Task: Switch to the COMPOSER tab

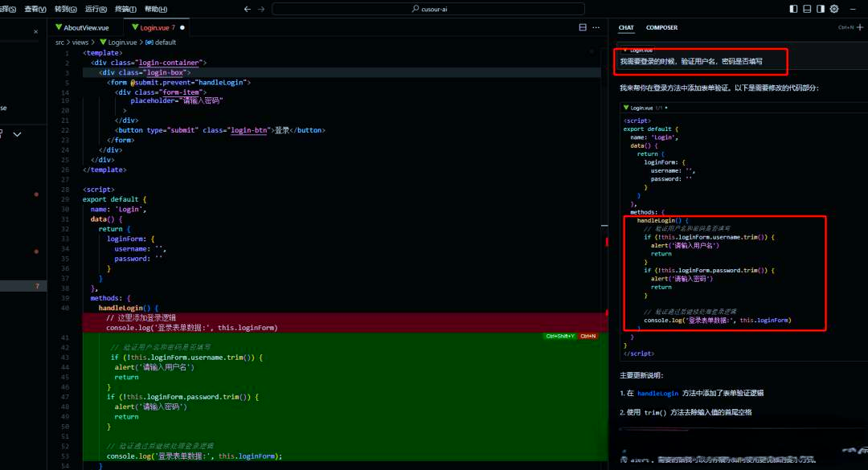Action: (x=661, y=27)
